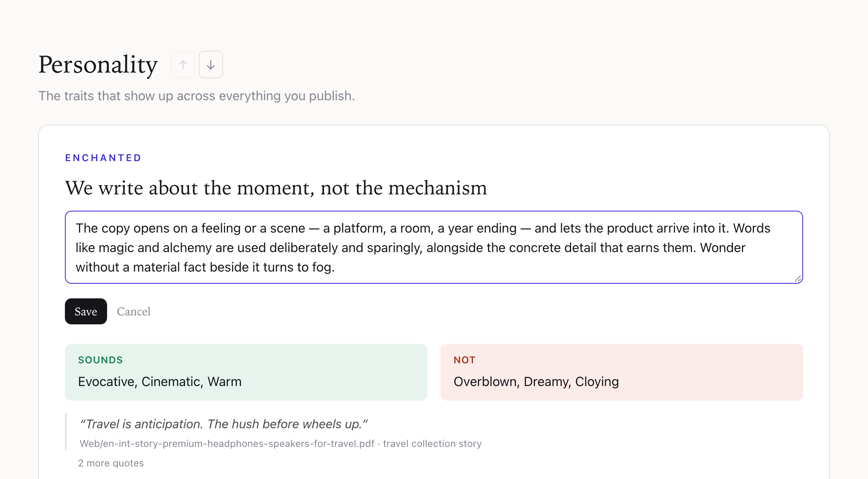Click the word 'Cloying' in Not list
The image size is (868, 479).
[597, 382]
